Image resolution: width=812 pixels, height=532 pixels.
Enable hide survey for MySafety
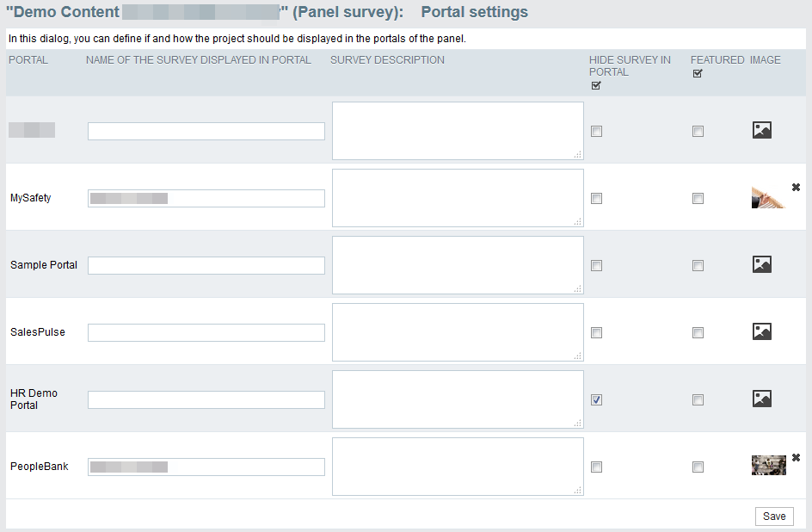597,198
